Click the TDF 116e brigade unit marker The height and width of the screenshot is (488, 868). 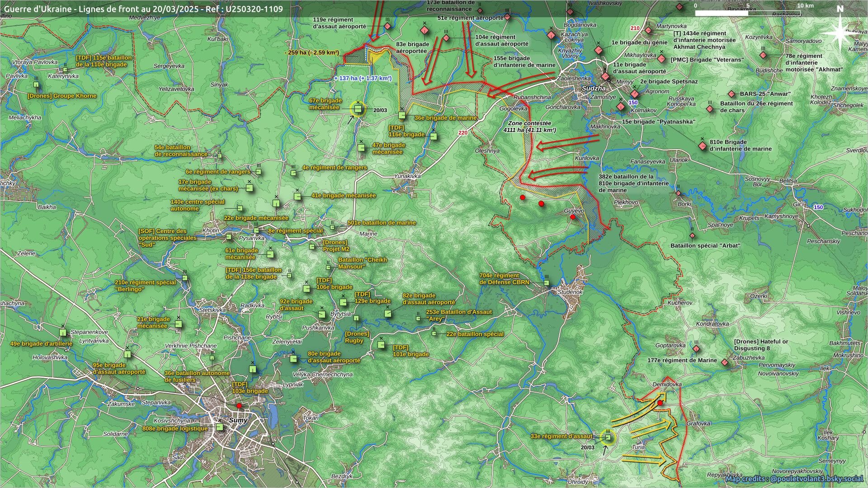pyautogui.click(x=434, y=136)
